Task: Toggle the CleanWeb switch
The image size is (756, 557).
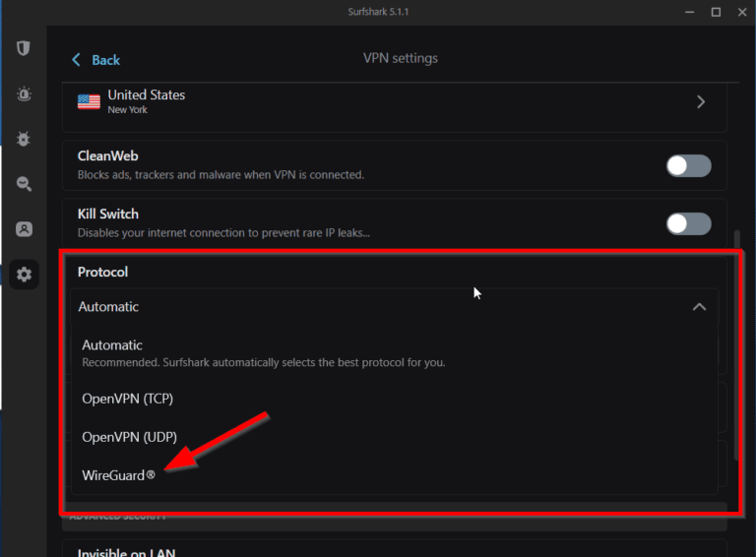Action: (x=688, y=165)
